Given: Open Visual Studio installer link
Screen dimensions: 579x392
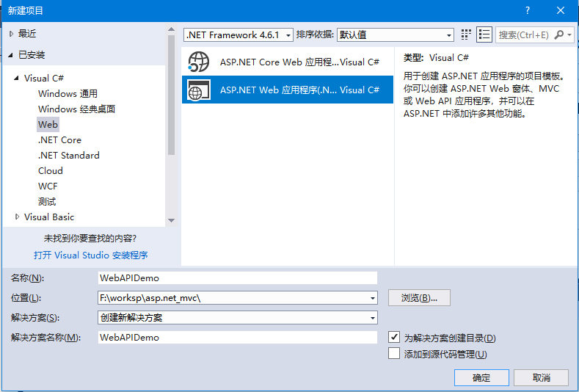Looking at the screenshot, I should tap(90, 255).
